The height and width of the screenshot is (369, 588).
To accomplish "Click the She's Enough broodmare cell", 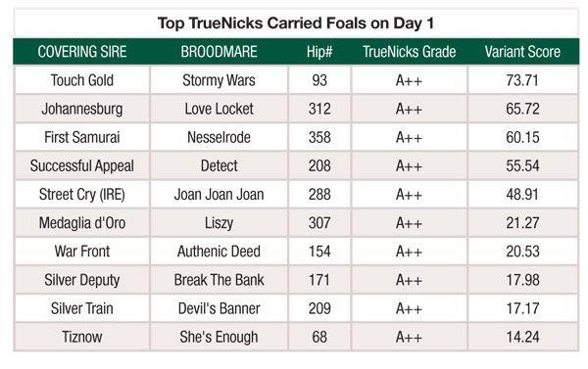I will point(219,337).
